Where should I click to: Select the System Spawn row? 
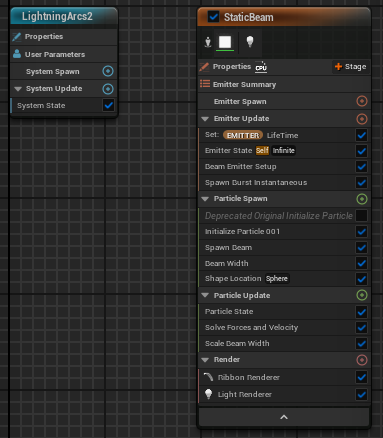pyautogui.click(x=64, y=71)
